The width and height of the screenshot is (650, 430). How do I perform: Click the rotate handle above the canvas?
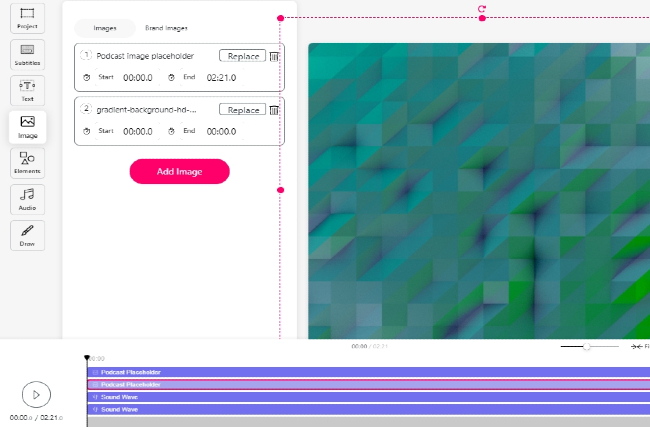point(482,9)
